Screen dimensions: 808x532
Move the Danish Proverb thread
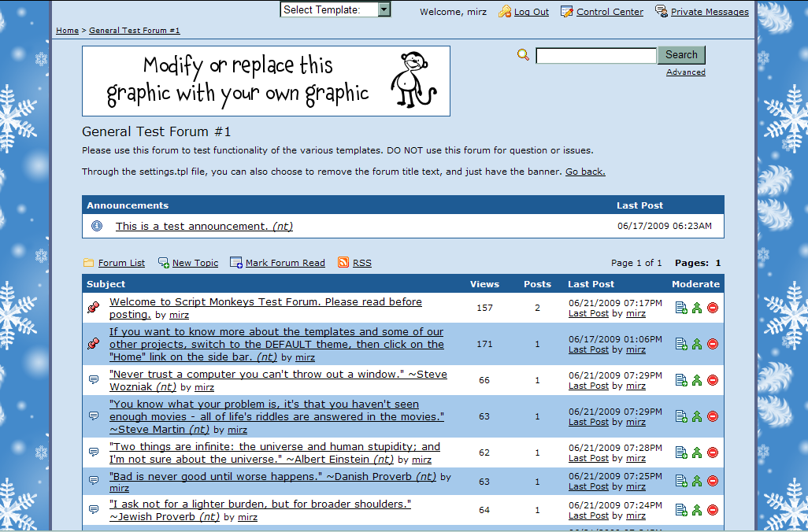click(x=681, y=481)
